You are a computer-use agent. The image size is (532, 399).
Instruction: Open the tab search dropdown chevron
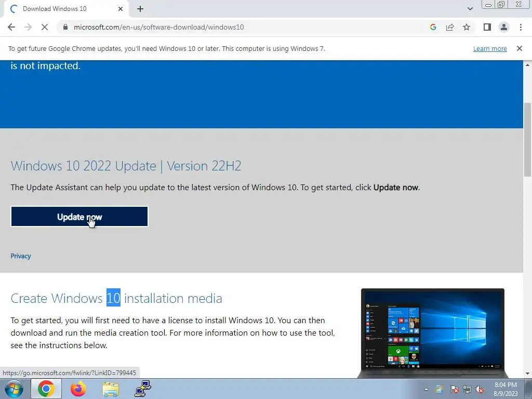click(x=470, y=9)
